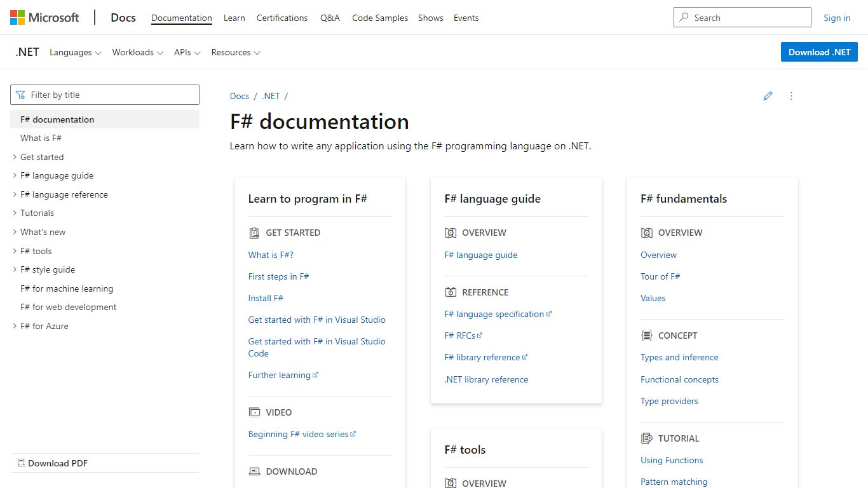The image size is (868, 488).
Task: Open the Using Functions link
Action: (x=672, y=460)
